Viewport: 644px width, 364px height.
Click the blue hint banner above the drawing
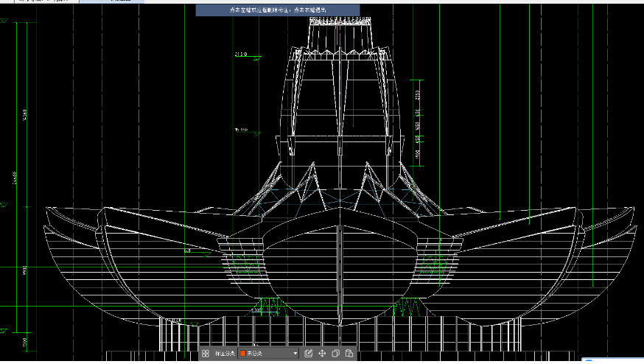[278, 10]
